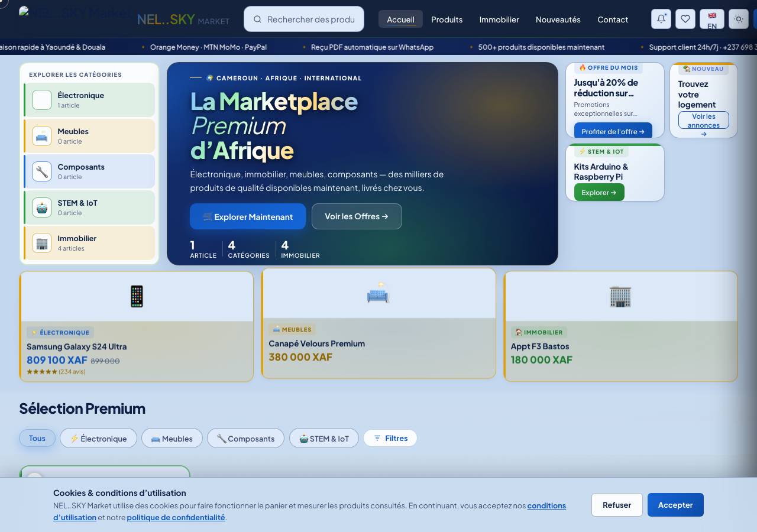Toggle the light/dark theme sun icon
This screenshot has width=757, height=532.
point(739,19)
